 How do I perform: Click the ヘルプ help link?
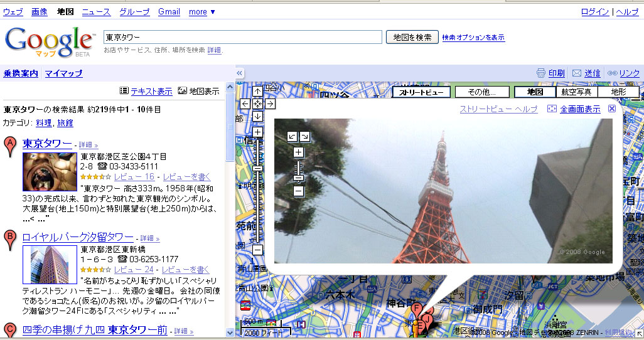pos(627,12)
